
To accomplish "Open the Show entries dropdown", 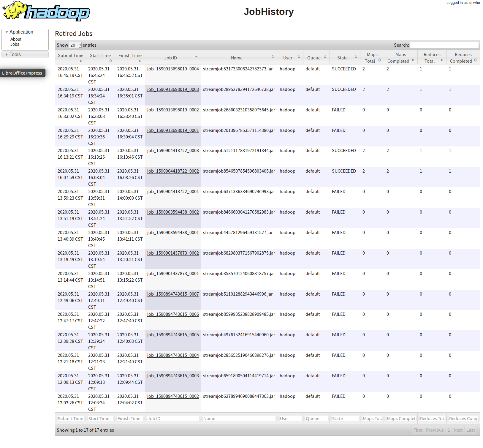I will coord(75,45).
